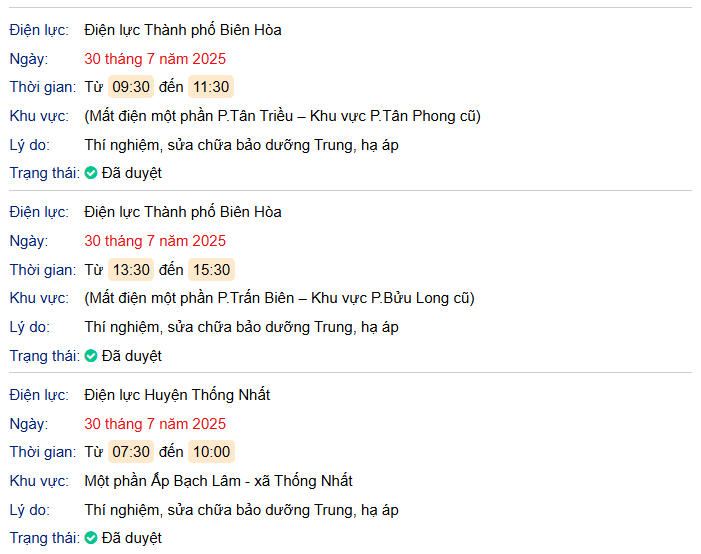Screen dimensions: 701x554
Task: Click the 07:30 start time badge
Action: [131, 452]
